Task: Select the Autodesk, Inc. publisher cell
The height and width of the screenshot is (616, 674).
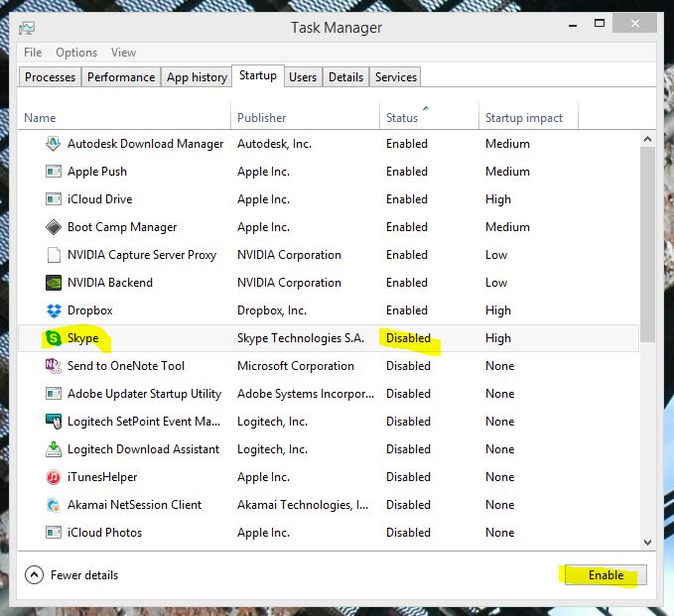Action: click(274, 144)
